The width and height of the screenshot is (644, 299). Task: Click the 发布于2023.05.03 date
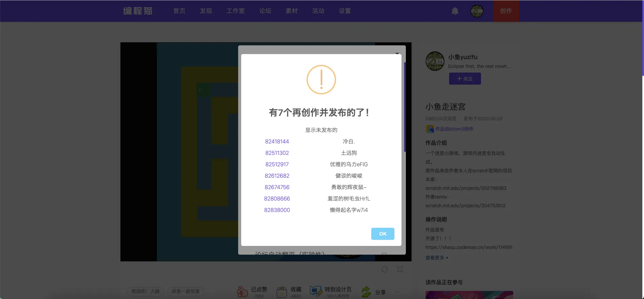tap(483, 119)
